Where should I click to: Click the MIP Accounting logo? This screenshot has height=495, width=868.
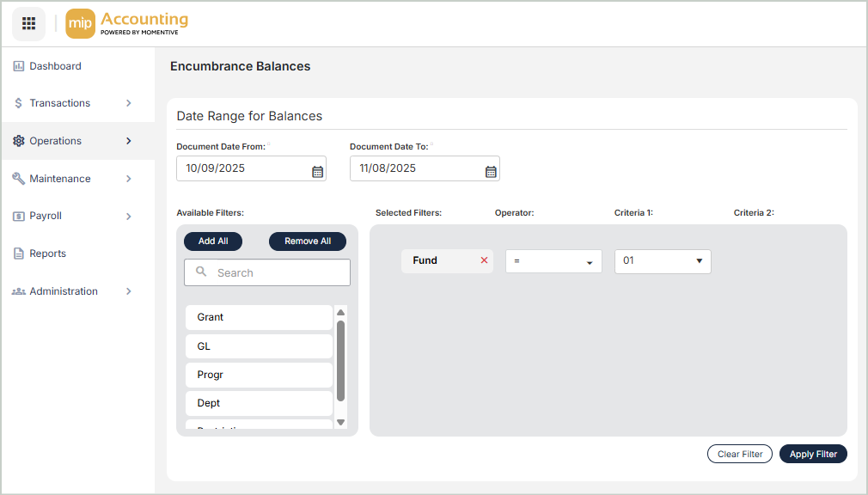click(x=127, y=24)
